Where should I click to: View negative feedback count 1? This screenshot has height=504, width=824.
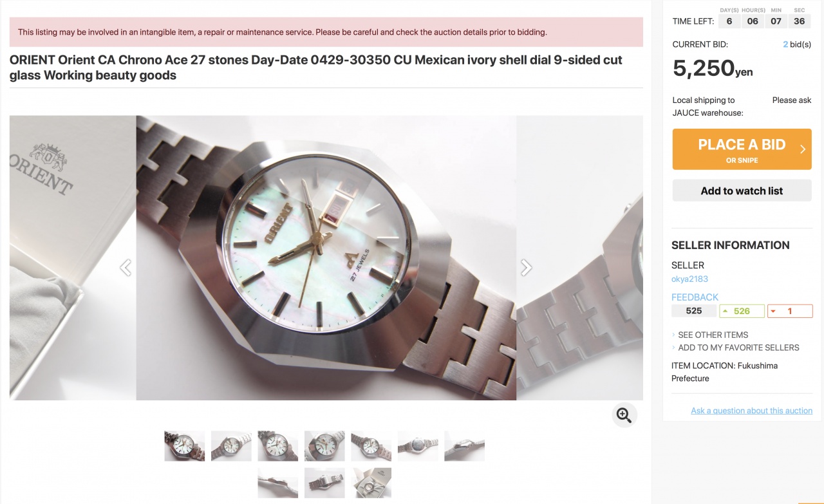pos(790,311)
